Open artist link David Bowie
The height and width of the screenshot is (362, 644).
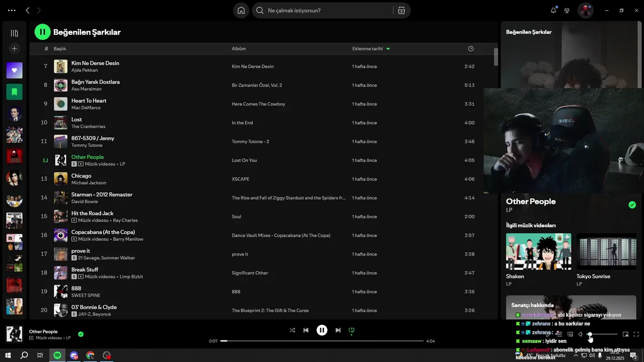click(85, 201)
